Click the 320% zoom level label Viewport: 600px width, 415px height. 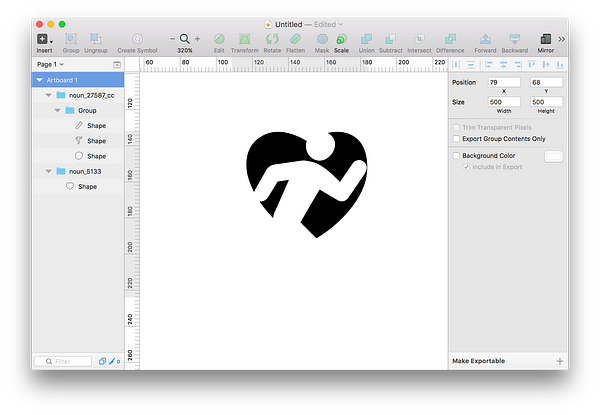184,50
